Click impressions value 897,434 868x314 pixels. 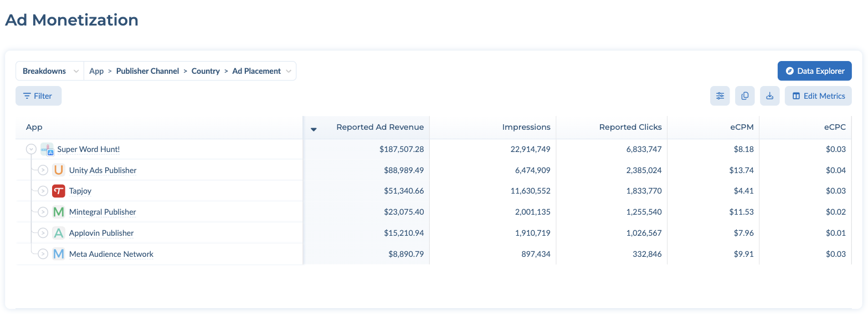coord(536,254)
